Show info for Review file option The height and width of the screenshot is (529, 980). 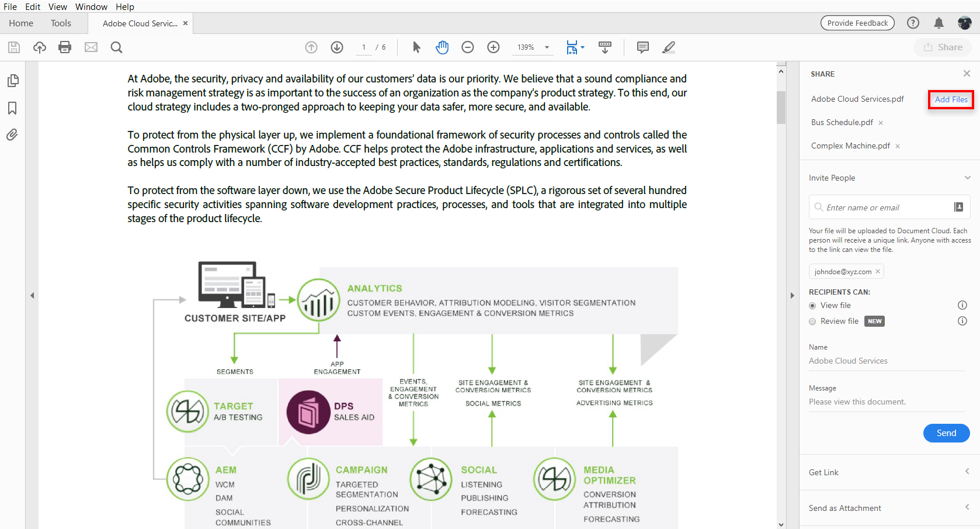[962, 321]
